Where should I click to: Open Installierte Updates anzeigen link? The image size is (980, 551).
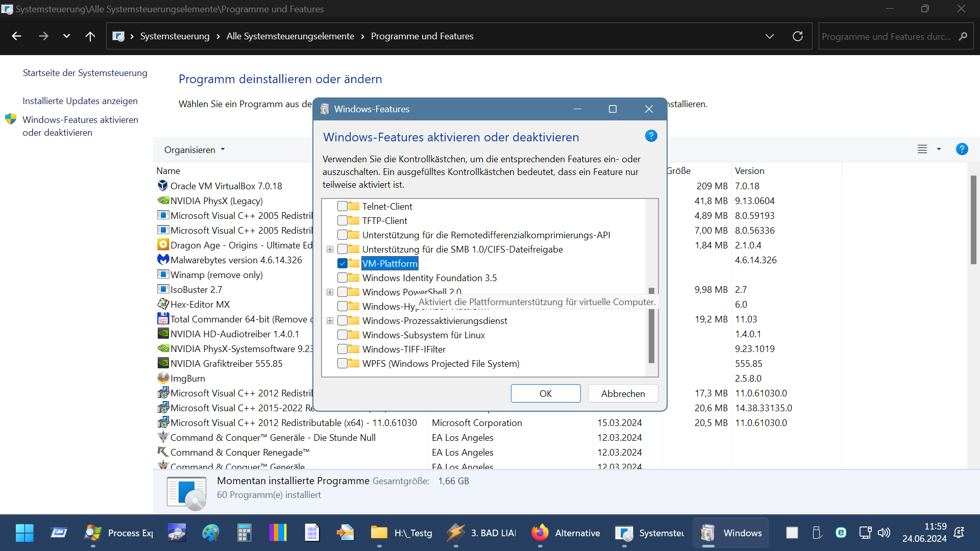click(80, 101)
